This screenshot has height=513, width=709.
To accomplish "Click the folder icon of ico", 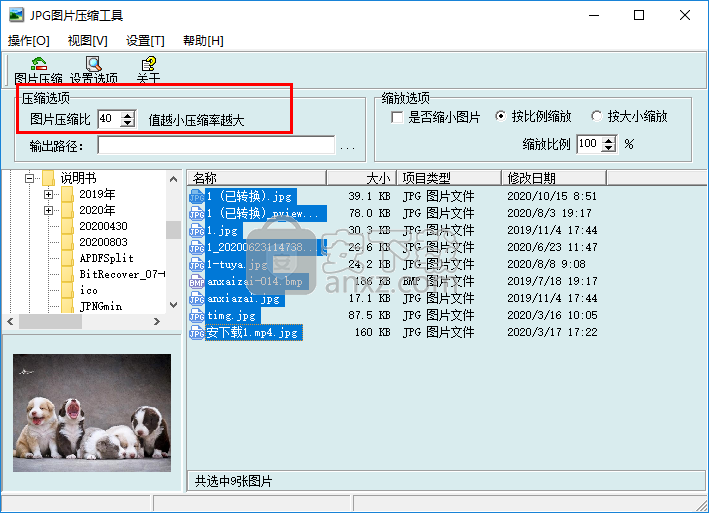I will pos(67,290).
